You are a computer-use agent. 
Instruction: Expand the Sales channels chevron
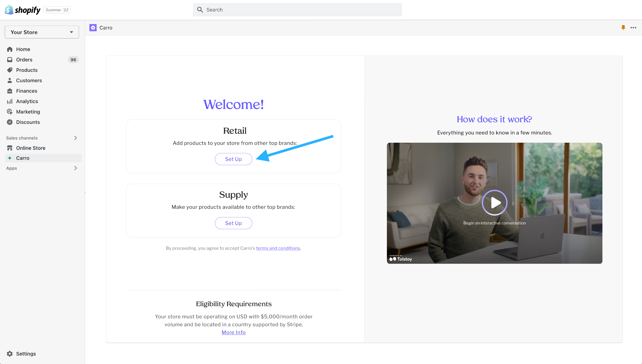(76, 138)
